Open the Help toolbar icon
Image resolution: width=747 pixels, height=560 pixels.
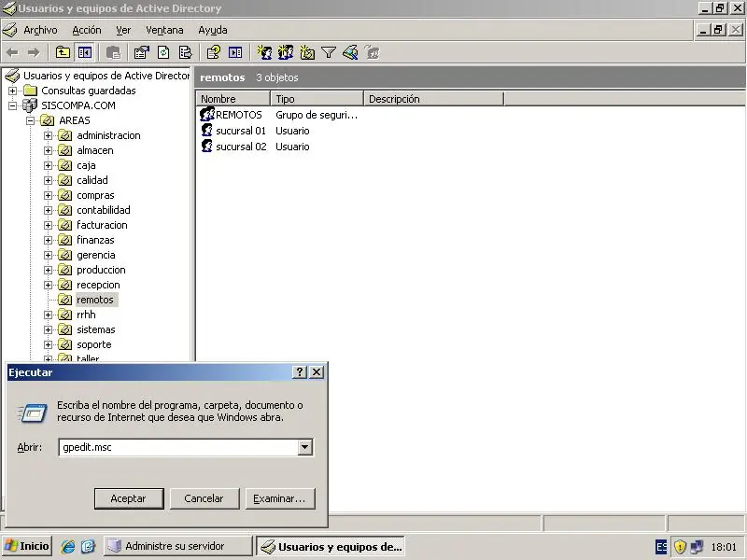click(214, 52)
